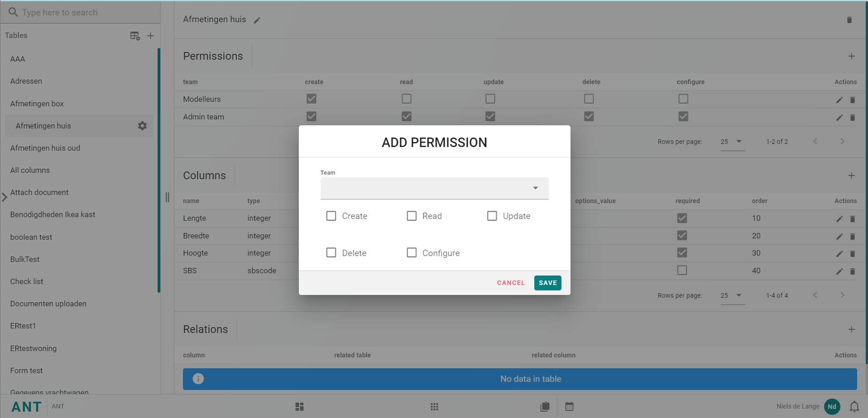868x418 pixels.
Task: Edit the Afmetingen huis table name
Action: (x=257, y=20)
